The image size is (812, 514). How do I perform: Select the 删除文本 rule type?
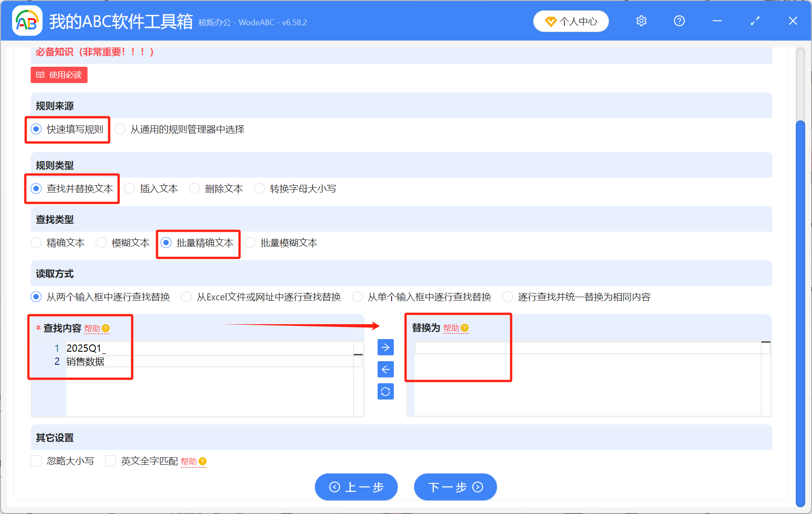pyautogui.click(x=194, y=188)
